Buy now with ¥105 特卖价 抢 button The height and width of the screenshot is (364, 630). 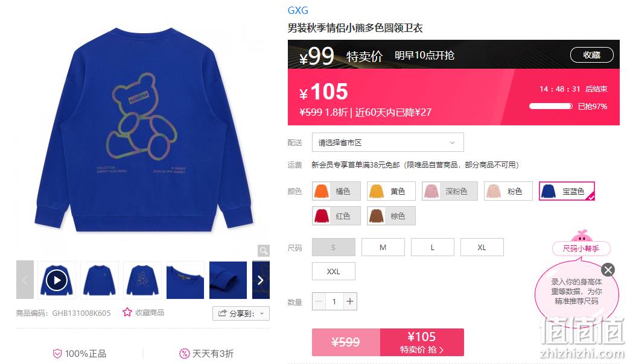click(x=422, y=342)
